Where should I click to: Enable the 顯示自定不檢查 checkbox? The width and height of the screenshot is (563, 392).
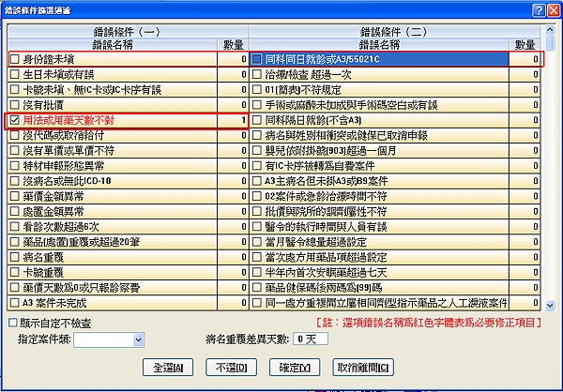point(9,323)
